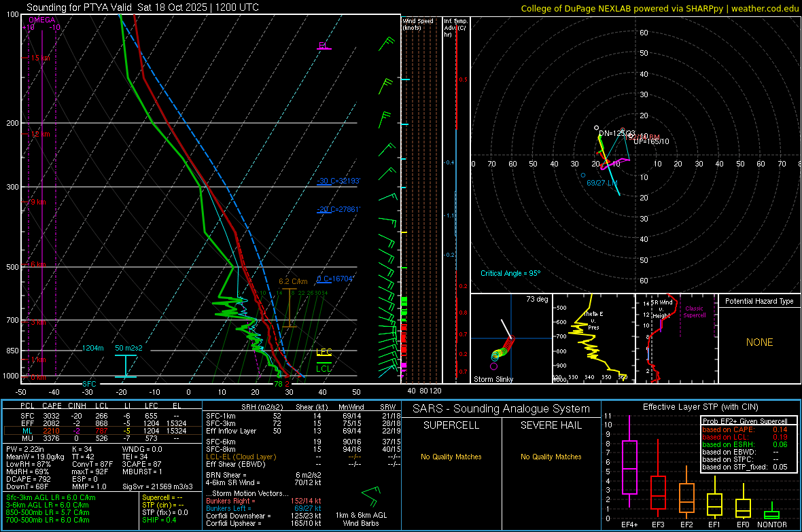Click the 850-500mb LR lapse rate line

(x=48, y=512)
